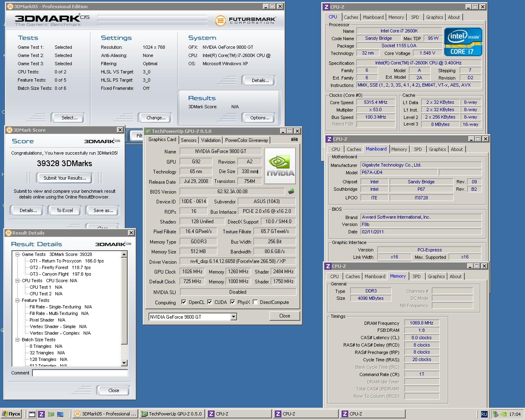Click the Show Desktop quick launch icon
525x420 pixels.
(x=32, y=414)
